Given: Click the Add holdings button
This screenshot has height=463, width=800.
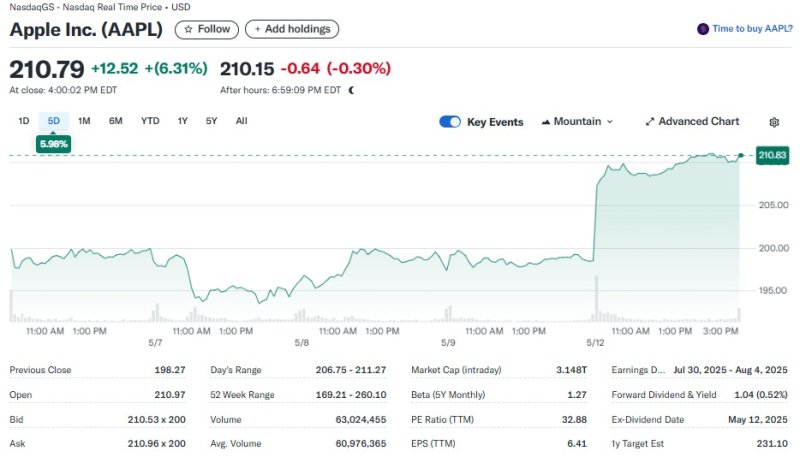Looking at the screenshot, I should [291, 29].
